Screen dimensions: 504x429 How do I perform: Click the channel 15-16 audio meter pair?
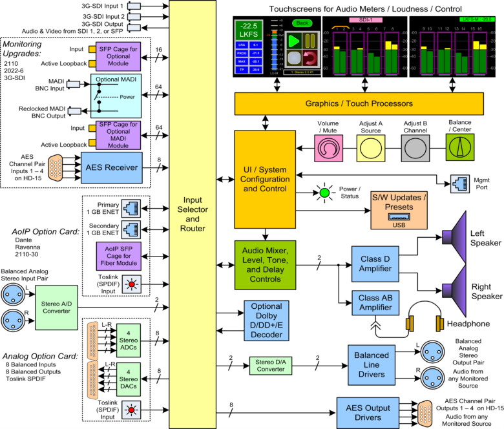click(x=479, y=54)
